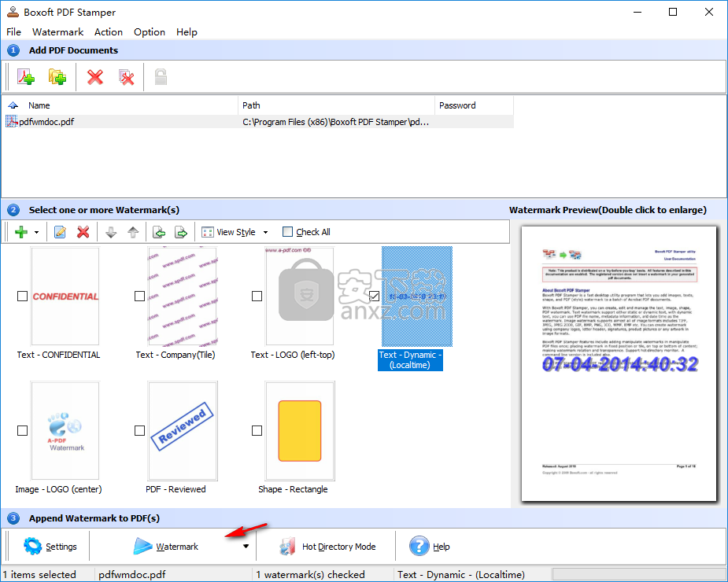Open the File menu
728x582 pixels.
(x=13, y=32)
